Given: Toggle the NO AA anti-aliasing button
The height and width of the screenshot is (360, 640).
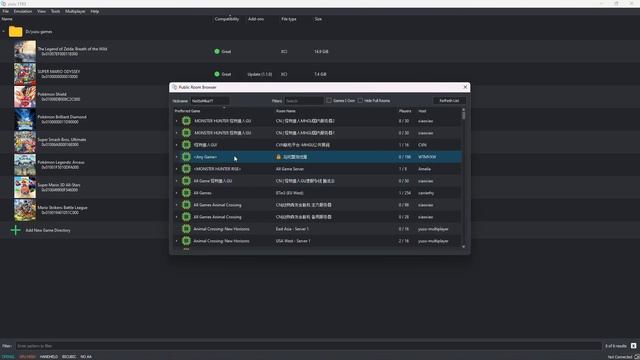Looking at the screenshot, I should pos(86,357).
